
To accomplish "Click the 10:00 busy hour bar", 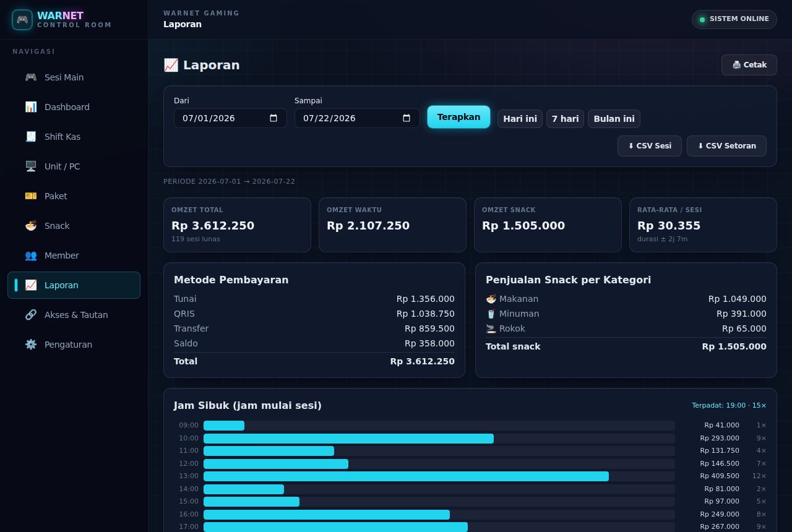I will (348, 439).
